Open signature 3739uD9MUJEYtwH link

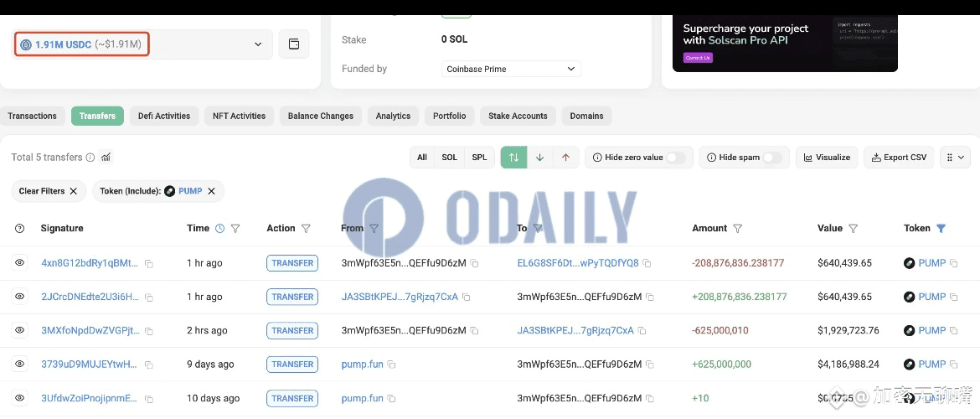[90, 364]
